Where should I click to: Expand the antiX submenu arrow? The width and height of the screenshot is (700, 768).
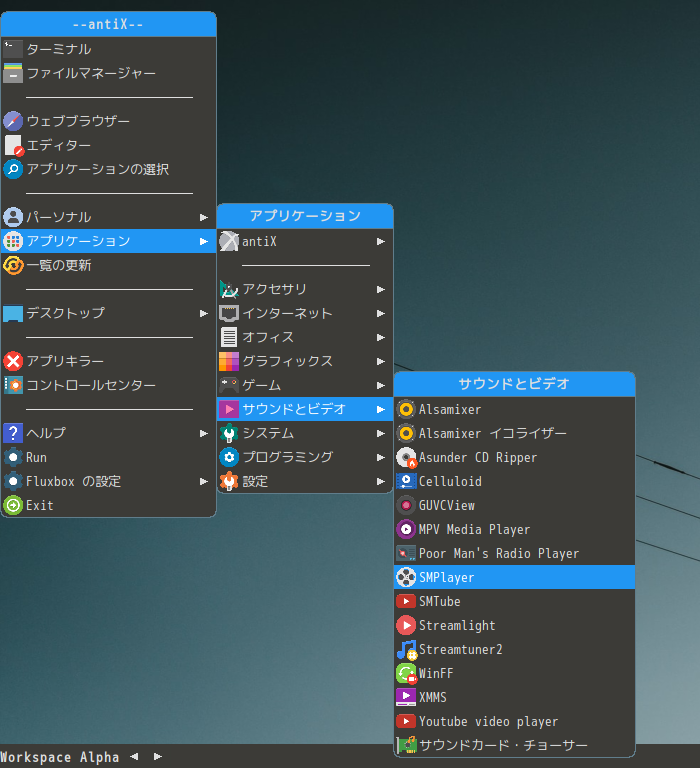click(381, 241)
